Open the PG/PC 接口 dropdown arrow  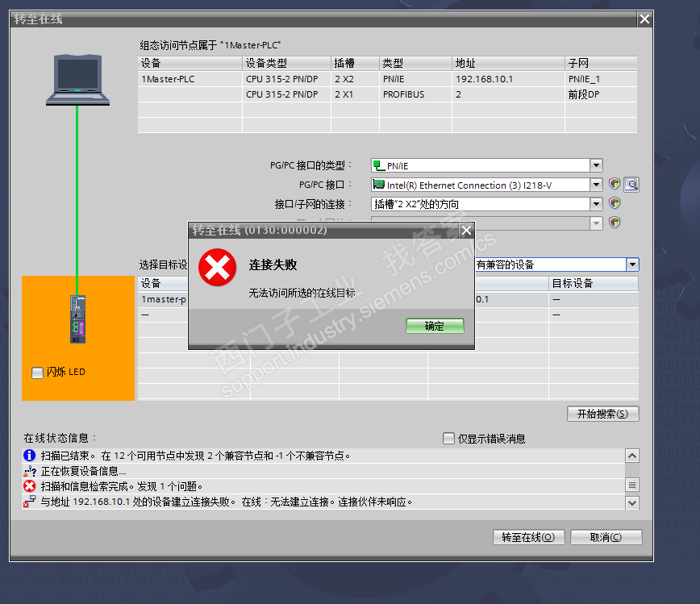597,185
